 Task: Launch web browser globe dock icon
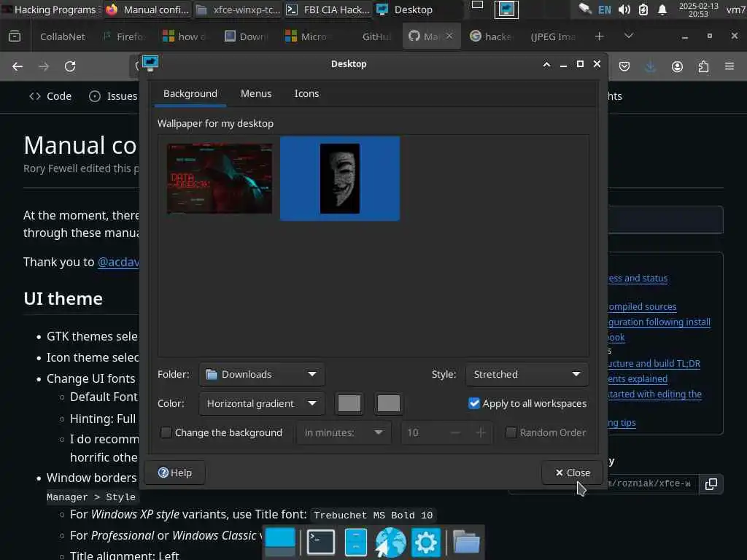click(391, 542)
